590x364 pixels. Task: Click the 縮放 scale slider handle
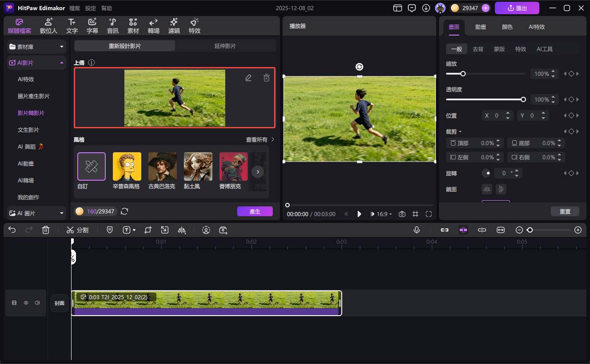click(463, 74)
